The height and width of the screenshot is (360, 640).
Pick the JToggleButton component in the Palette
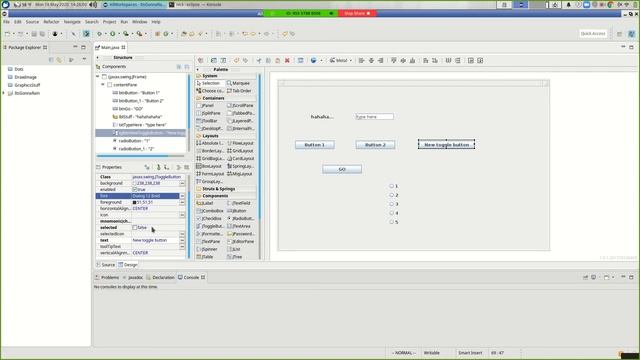coord(210,226)
